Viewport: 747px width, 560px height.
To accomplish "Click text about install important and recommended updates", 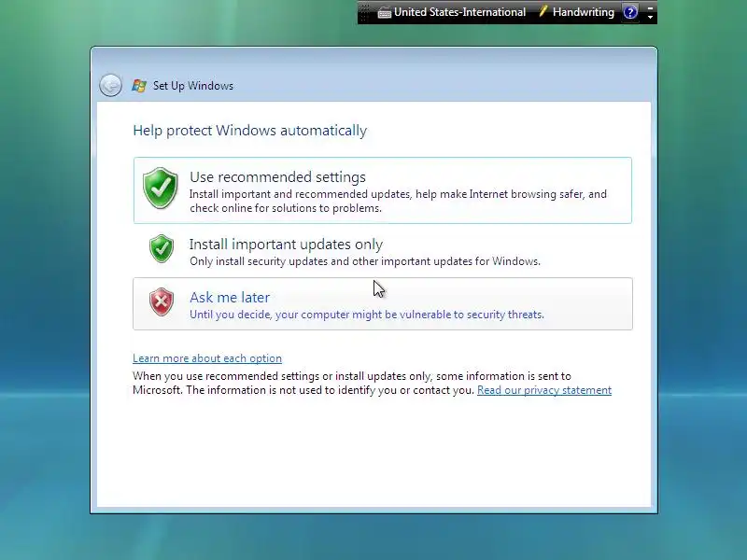I will 399,201.
